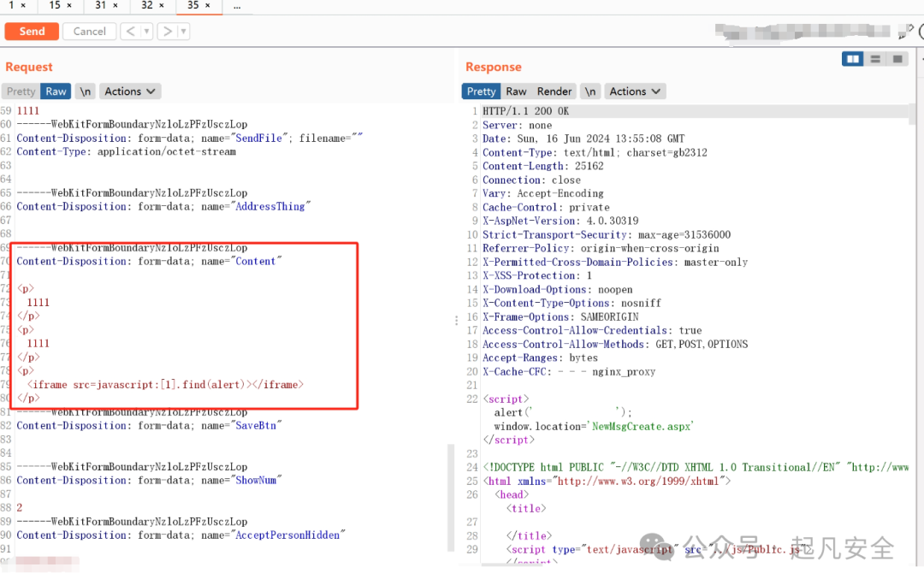Click the Server: none header

pyautogui.click(x=518, y=125)
